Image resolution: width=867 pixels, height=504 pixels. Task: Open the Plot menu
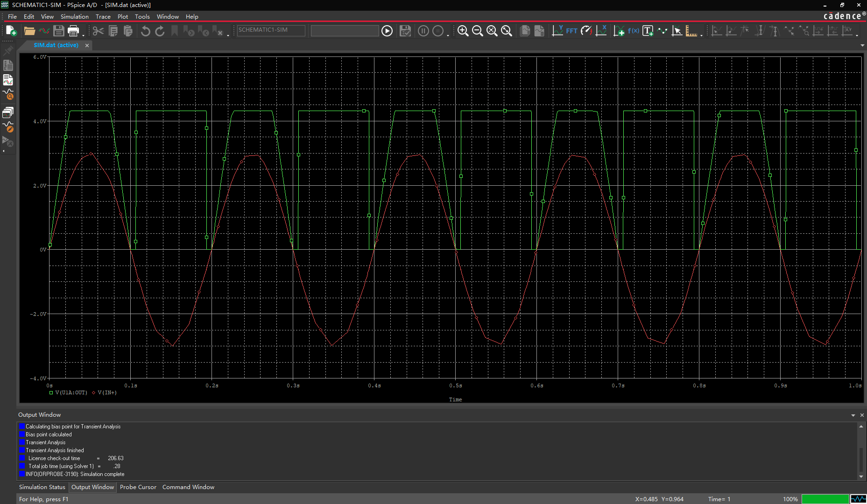click(x=123, y=16)
